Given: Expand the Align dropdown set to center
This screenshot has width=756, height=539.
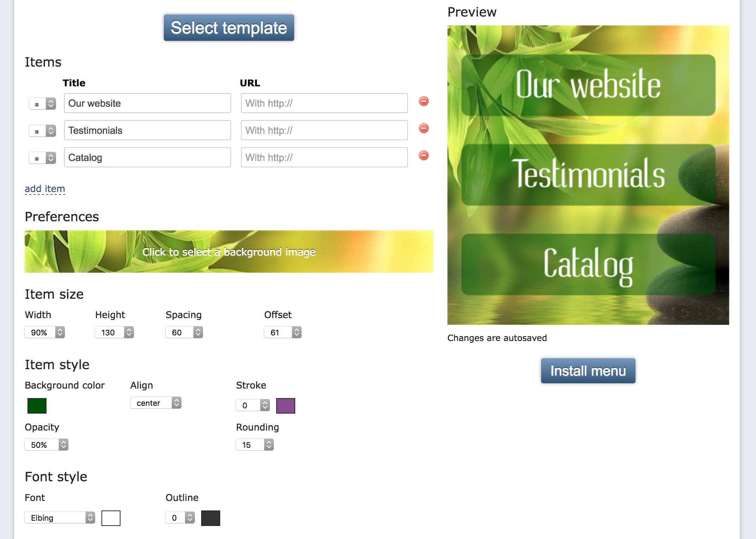Looking at the screenshot, I should [x=156, y=403].
